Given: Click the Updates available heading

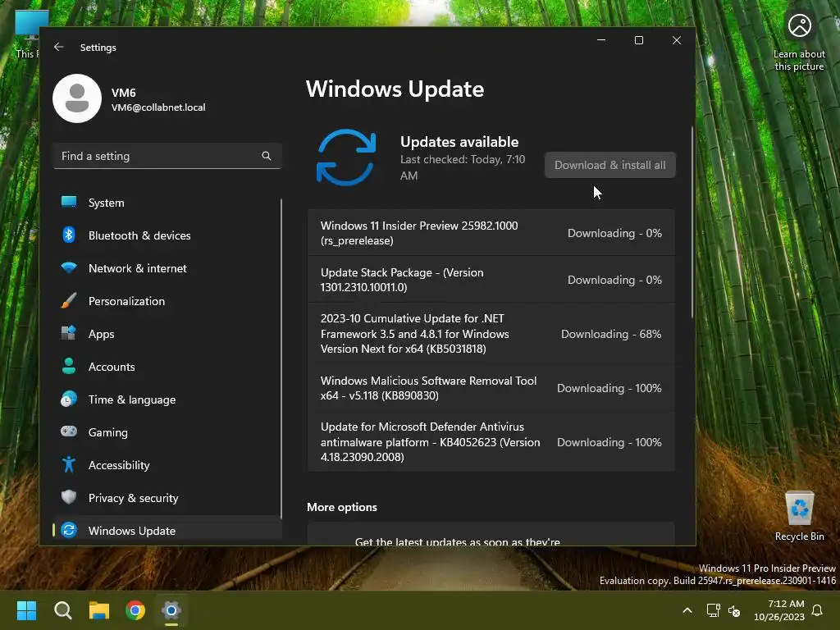Looking at the screenshot, I should pyautogui.click(x=459, y=141).
